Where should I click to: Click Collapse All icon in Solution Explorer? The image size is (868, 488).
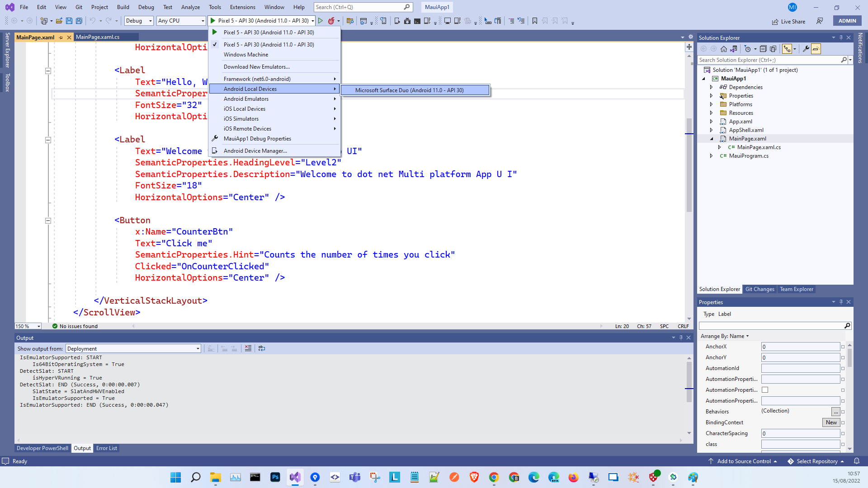pos(763,49)
